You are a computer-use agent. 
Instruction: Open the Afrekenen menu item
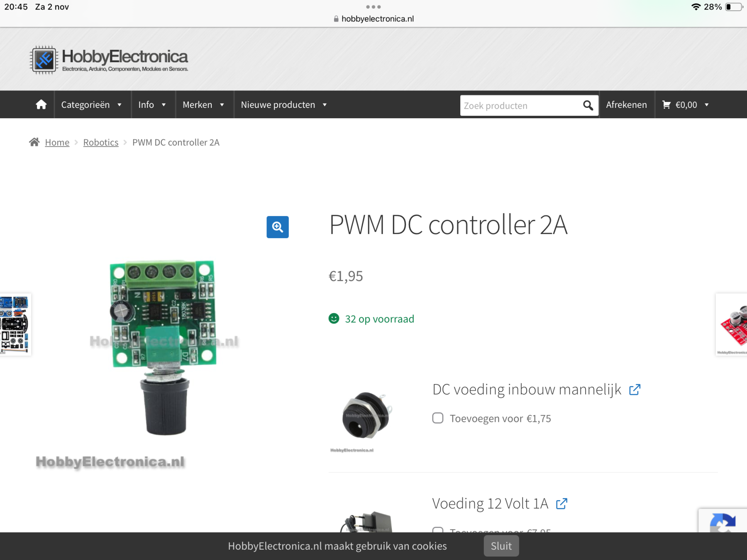626,105
